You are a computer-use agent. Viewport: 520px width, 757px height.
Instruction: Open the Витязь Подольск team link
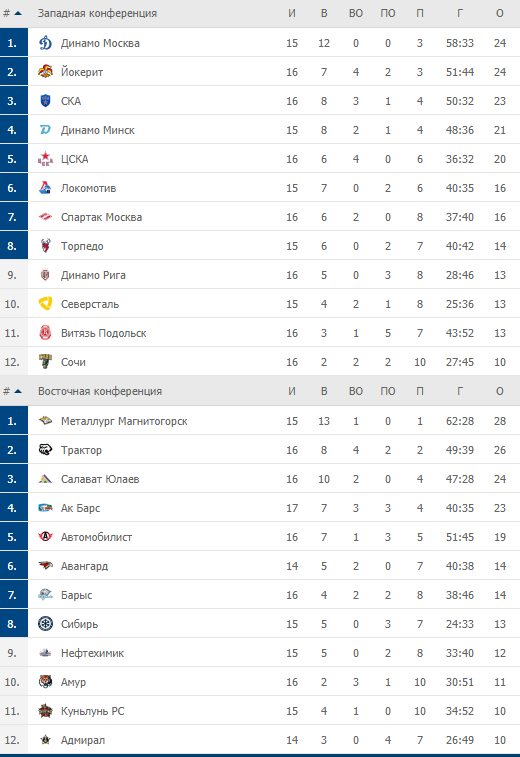pyautogui.click(x=103, y=333)
